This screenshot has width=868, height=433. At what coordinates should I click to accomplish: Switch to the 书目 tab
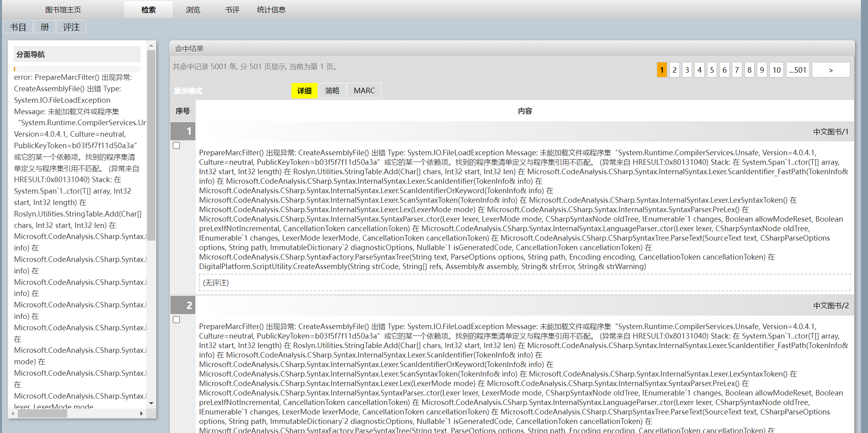tap(17, 26)
